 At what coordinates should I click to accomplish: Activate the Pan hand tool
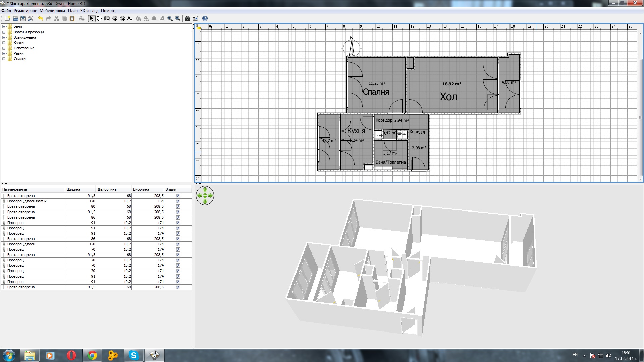pyautogui.click(x=99, y=18)
